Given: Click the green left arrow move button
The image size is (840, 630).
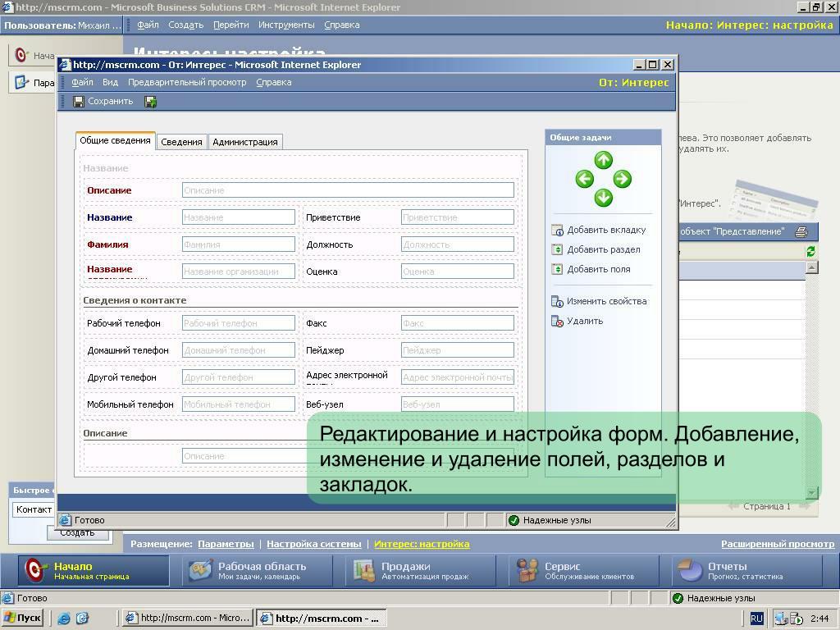Looking at the screenshot, I should 584,179.
